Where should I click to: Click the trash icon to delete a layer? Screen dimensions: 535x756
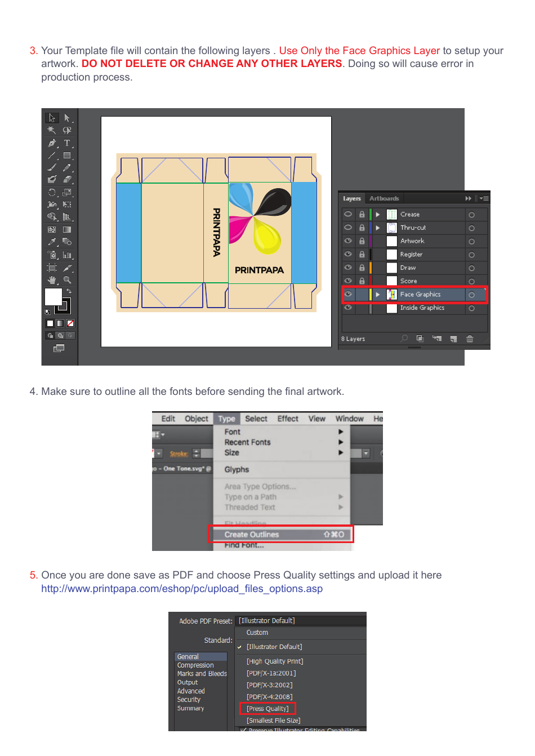pos(470,339)
